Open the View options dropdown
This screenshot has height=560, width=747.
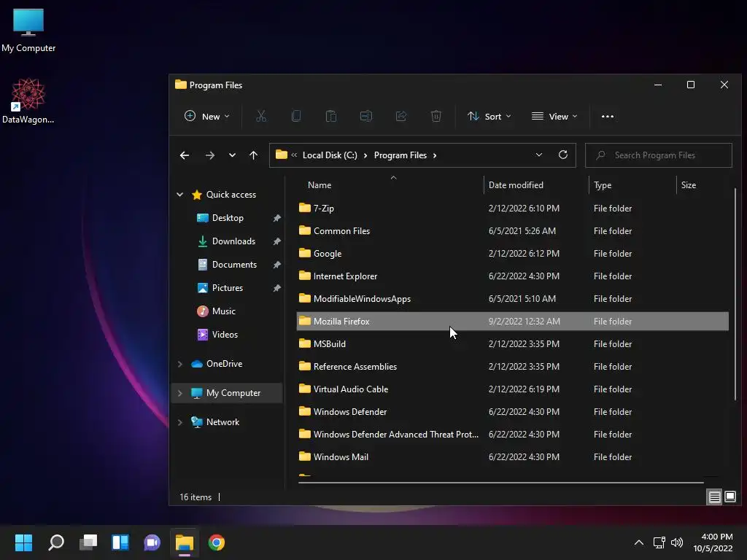tap(554, 116)
